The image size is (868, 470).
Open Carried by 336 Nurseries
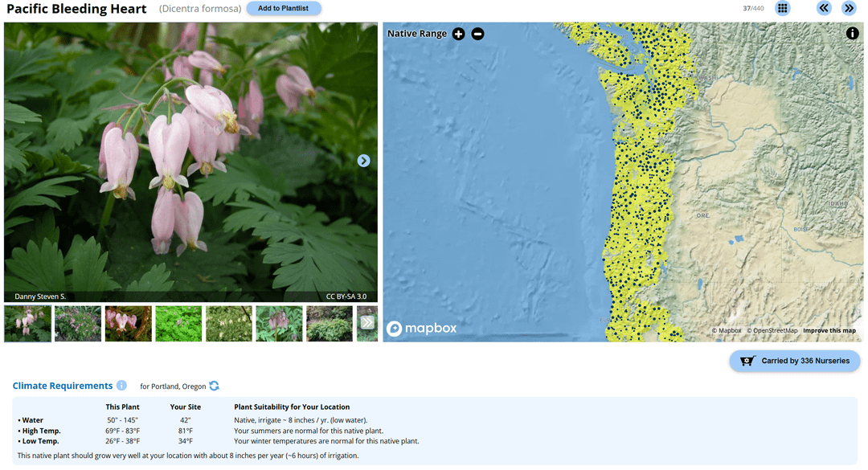794,361
